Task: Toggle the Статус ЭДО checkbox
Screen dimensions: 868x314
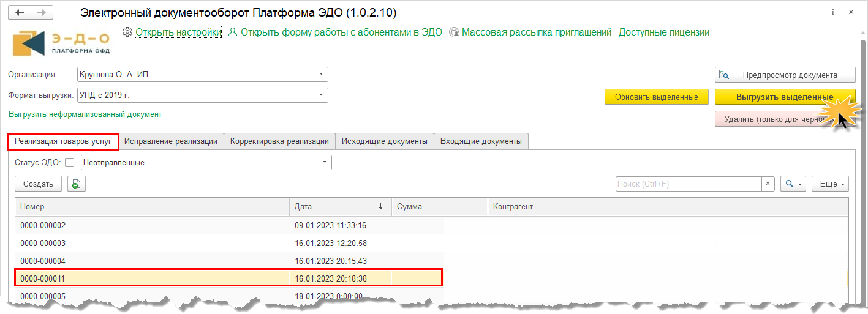Action: tap(70, 163)
